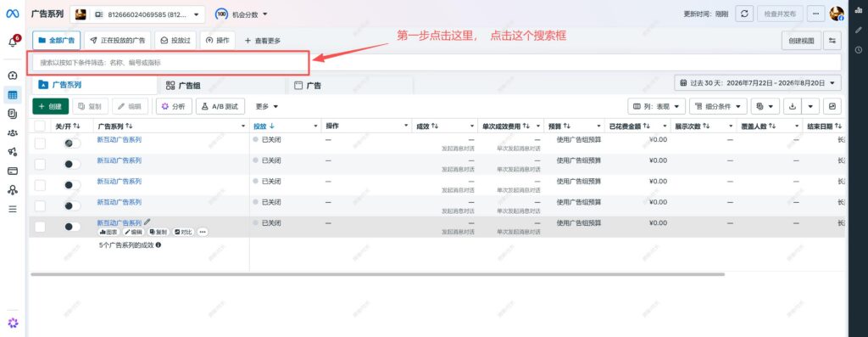The width and height of the screenshot is (868, 337).
Task: Sort by the 预算 column header
Action: coord(559,126)
